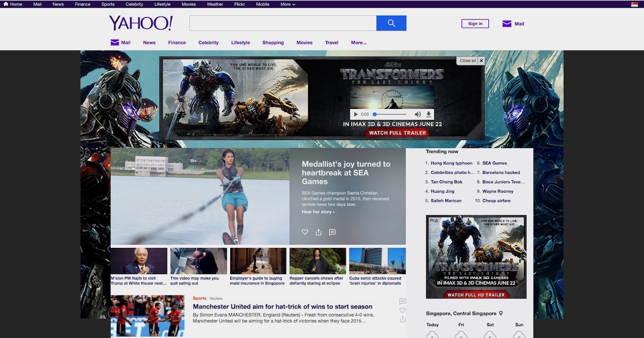This screenshot has height=338, width=644.
Task: Open the Manchester United players photo
Action: pos(148,316)
